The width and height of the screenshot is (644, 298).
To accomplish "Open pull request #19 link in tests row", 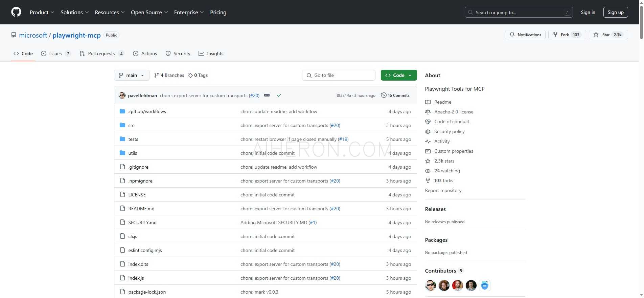I will tap(343, 139).
